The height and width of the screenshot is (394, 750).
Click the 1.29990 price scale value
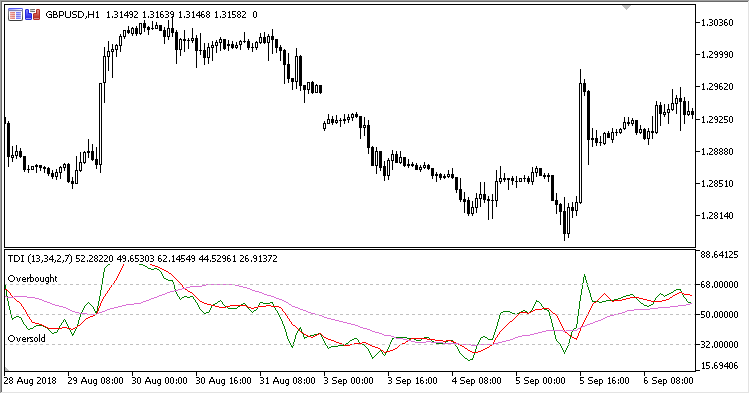click(x=717, y=55)
